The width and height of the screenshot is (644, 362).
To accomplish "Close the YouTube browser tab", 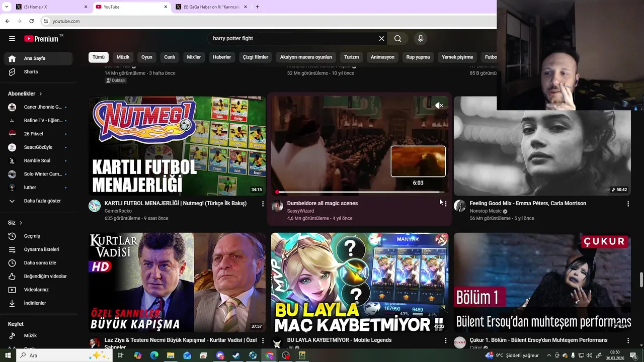I will coord(166,7).
